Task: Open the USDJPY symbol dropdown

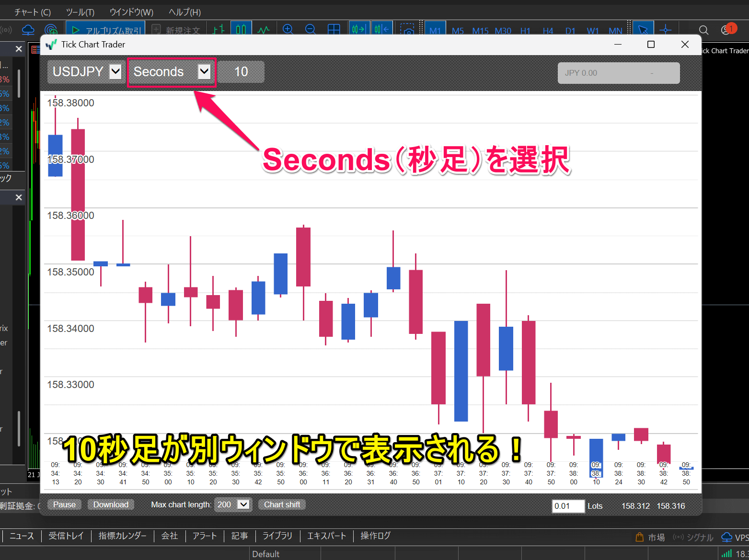Action: (115, 71)
